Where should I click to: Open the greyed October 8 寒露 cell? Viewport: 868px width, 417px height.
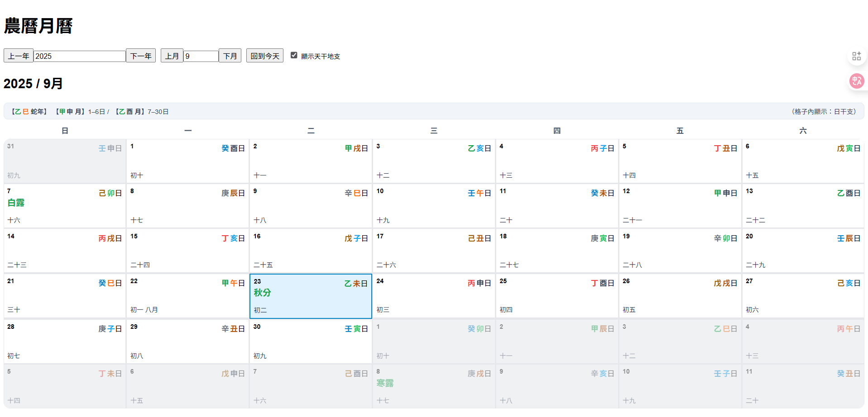pos(434,386)
